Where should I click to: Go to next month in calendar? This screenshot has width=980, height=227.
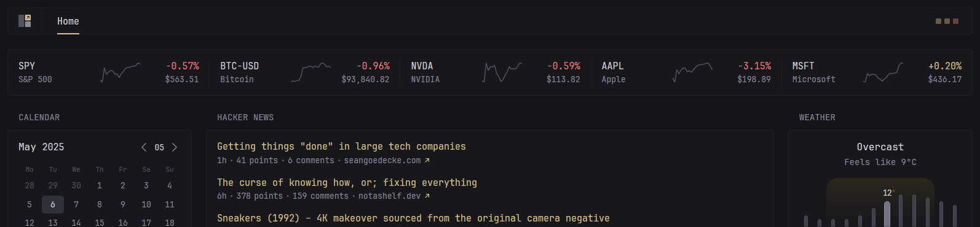pos(175,147)
